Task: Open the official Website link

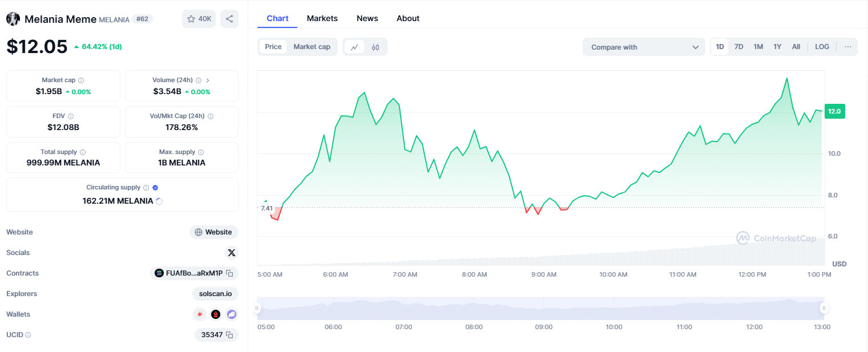Action: 214,232
